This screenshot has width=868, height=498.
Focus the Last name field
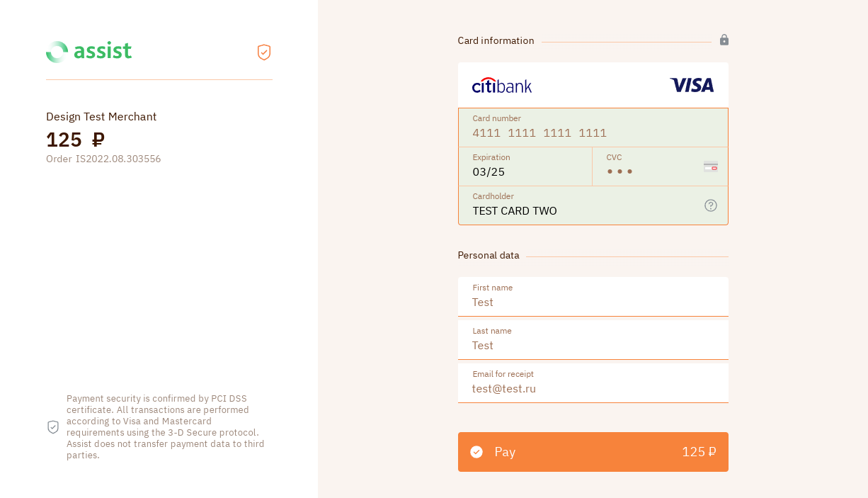593,345
